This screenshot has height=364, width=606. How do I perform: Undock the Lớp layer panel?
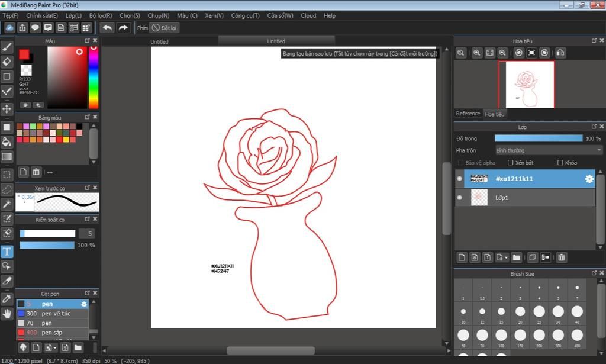tap(594, 126)
